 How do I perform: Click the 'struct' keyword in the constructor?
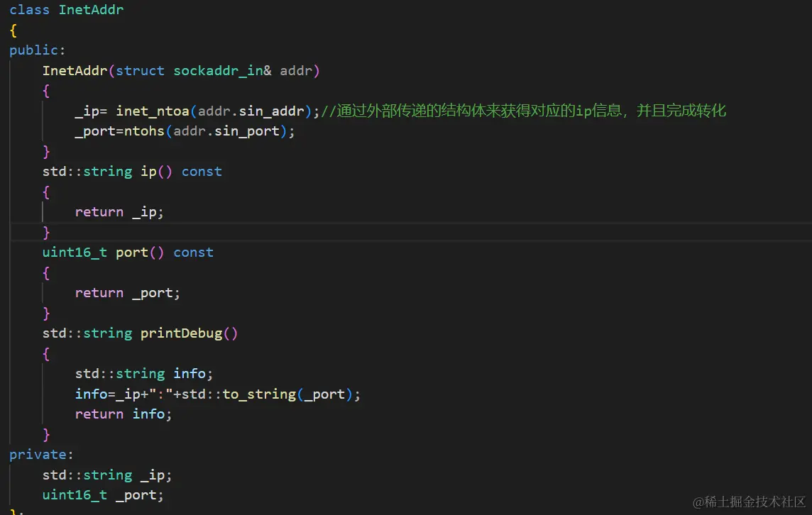click(140, 70)
